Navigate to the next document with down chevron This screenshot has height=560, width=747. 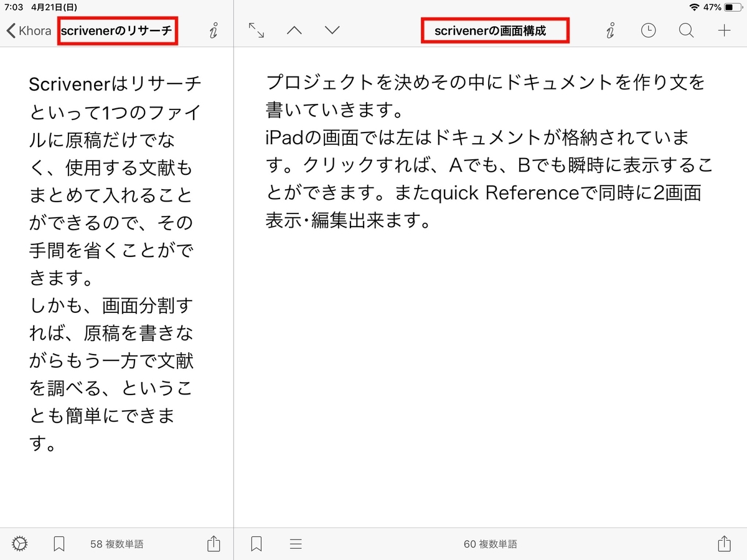click(332, 29)
